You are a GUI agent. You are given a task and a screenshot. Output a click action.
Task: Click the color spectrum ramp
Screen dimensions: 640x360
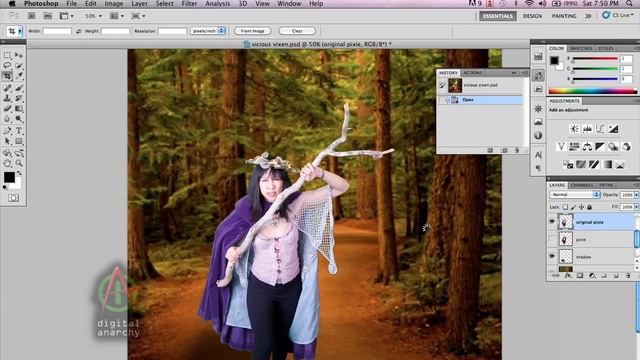click(592, 91)
